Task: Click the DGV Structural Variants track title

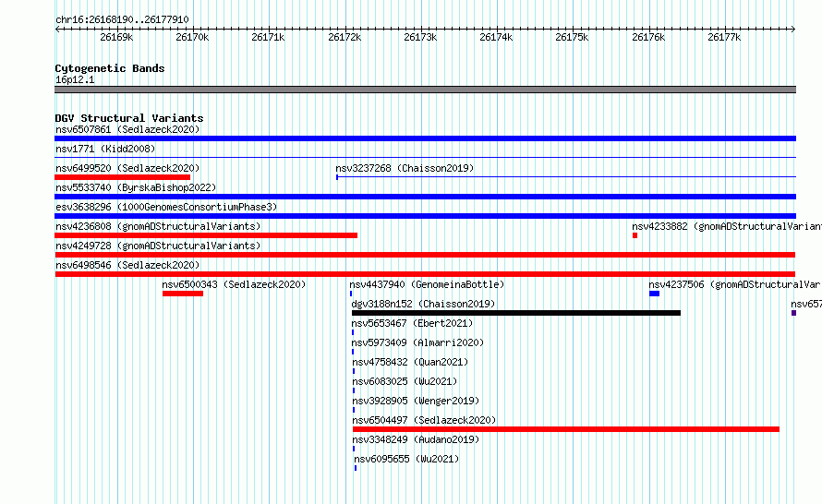Action: point(129,118)
